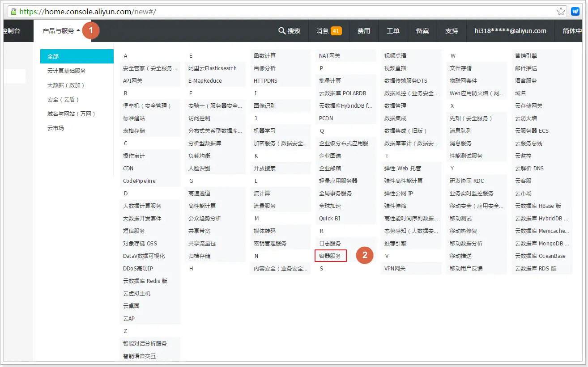This screenshot has width=588, height=367.
Task: Open 云服务器 ECS link
Action: pyautogui.click(x=532, y=131)
